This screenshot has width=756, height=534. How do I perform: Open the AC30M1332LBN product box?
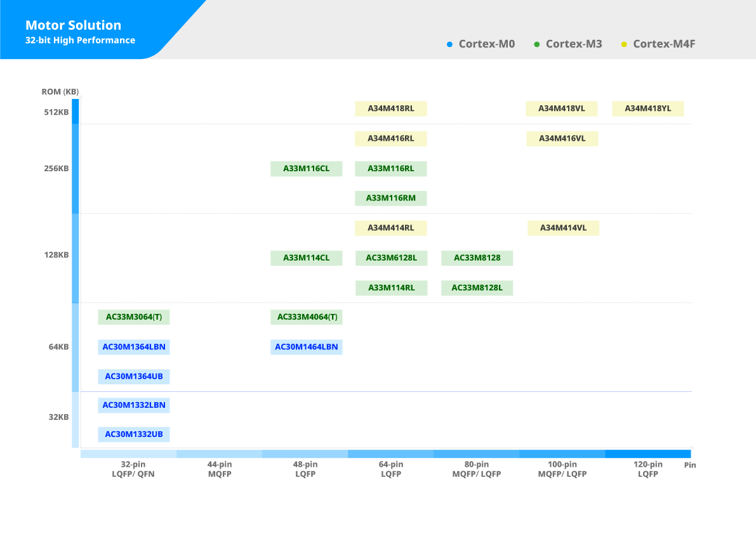(x=134, y=405)
